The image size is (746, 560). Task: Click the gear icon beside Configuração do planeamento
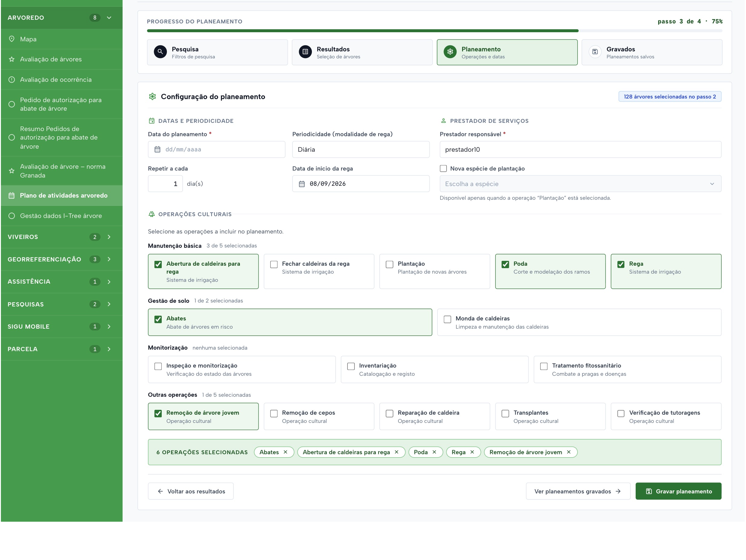[x=152, y=96]
